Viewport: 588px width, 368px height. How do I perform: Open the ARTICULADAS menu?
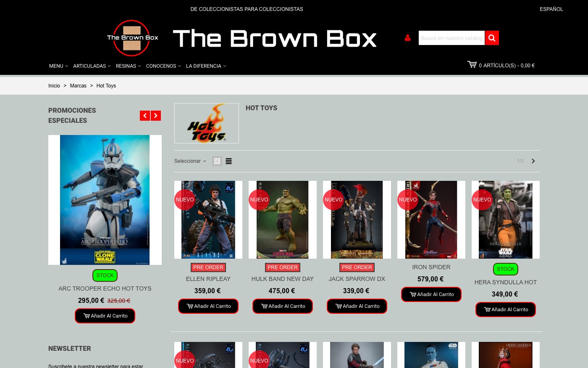point(92,66)
